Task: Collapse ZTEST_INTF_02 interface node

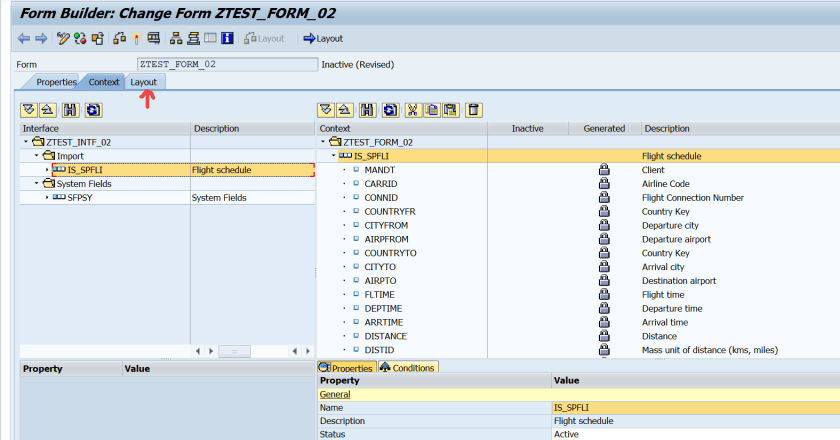Action: [26, 142]
